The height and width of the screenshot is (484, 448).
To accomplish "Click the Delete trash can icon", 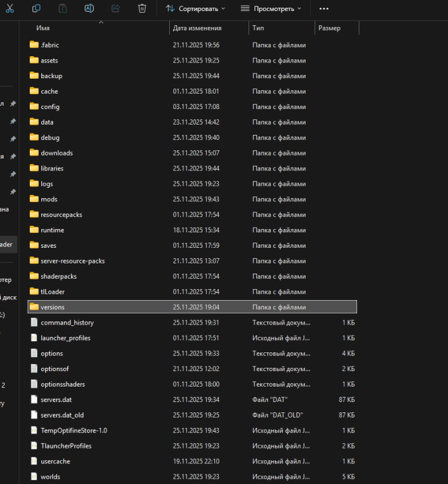I will click(x=142, y=8).
